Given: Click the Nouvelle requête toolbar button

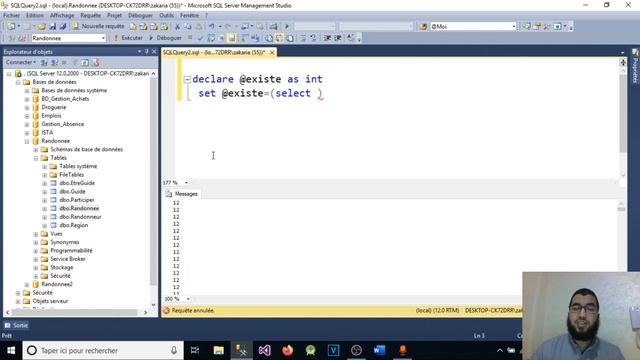Looking at the screenshot, I should coord(98,26).
